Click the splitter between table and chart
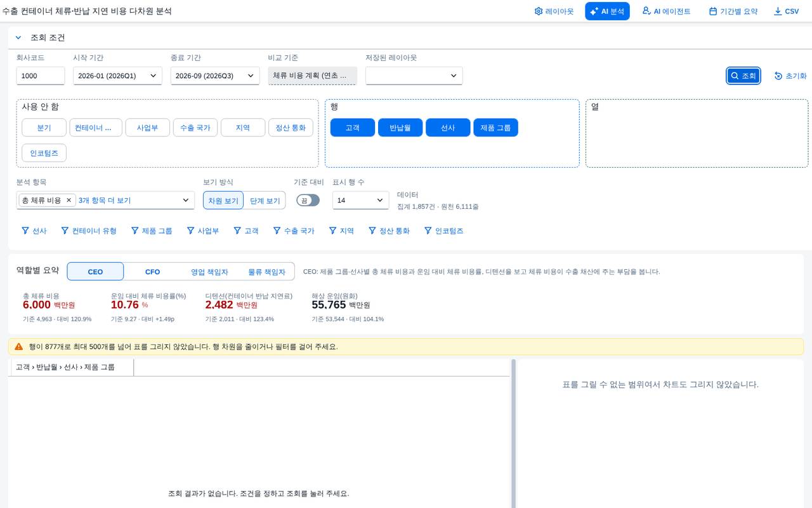This screenshot has width=812, height=508. click(x=514, y=434)
